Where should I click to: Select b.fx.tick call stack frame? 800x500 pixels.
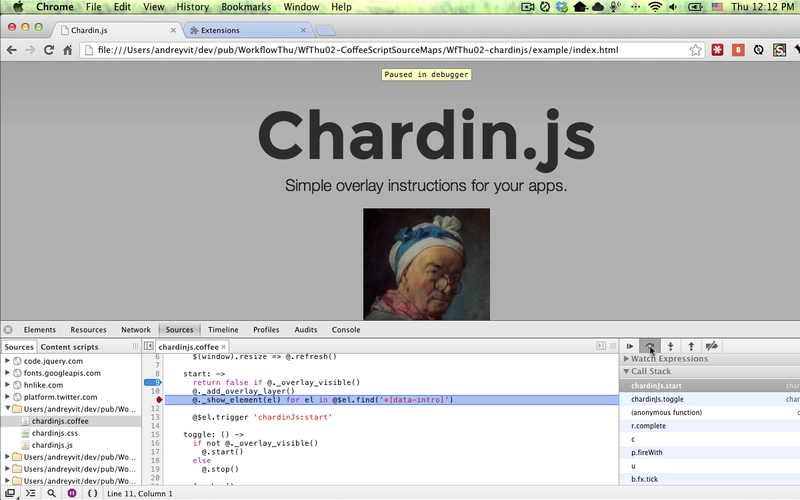tap(710, 479)
